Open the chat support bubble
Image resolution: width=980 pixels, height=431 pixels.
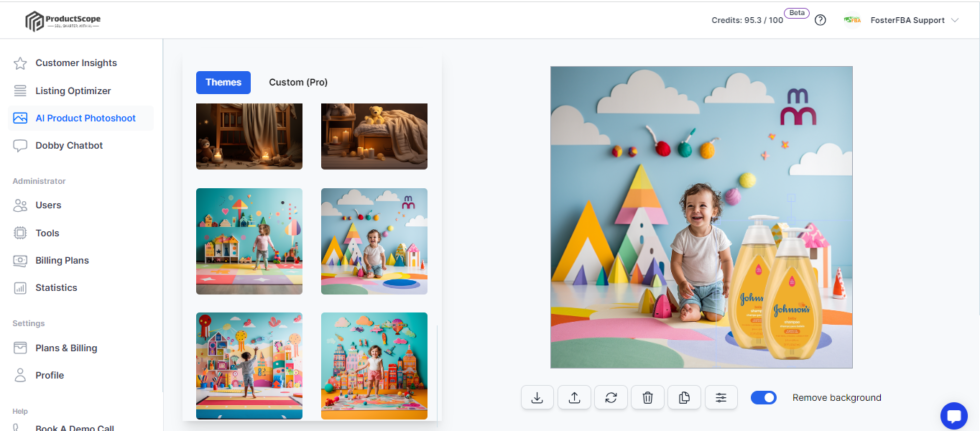click(954, 416)
